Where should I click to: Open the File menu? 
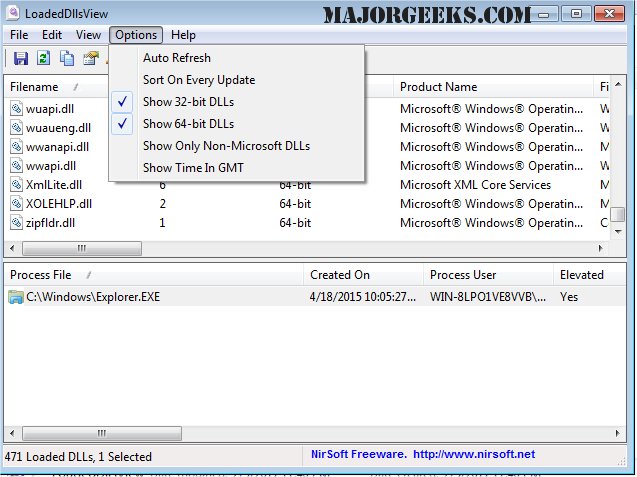tap(19, 35)
